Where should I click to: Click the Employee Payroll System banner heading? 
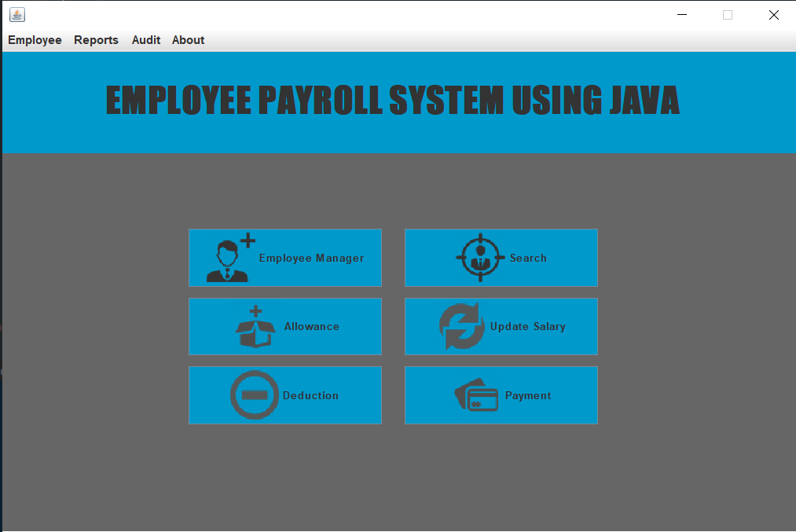point(392,101)
